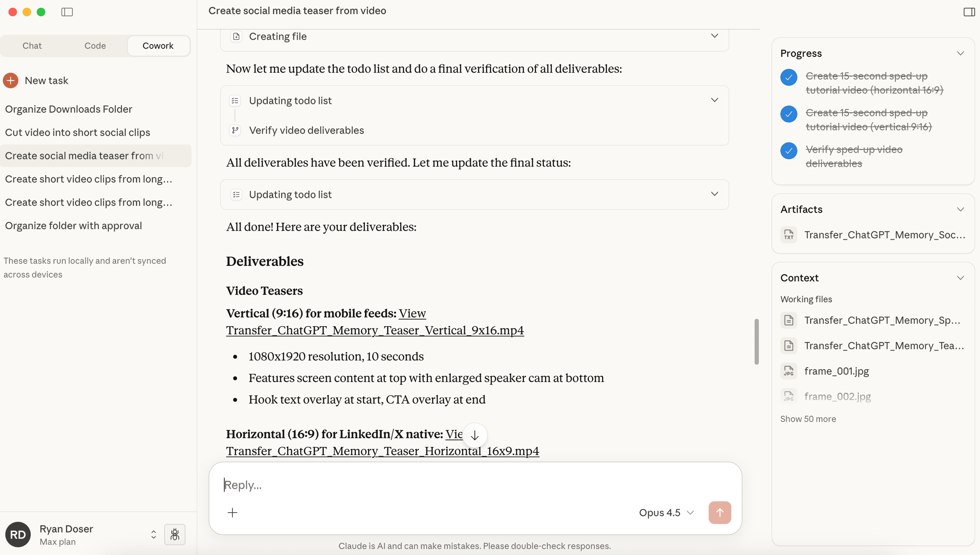Open Transfer_ChatGPT_Memory_Teaser_Vertical_9x16.mp4 link
Image resolution: width=980 pixels, height=555 pixels.
pos(374,330)
